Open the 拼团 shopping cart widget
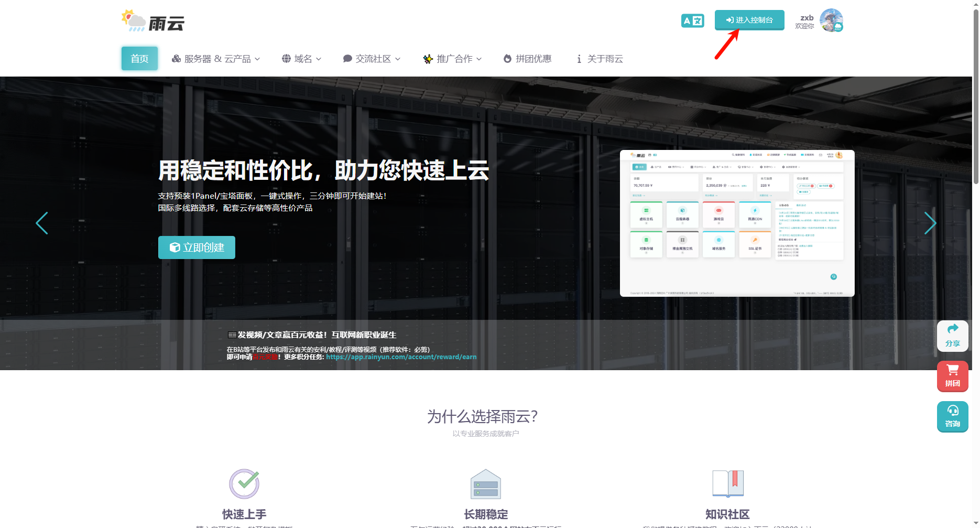 coord(952,376)
